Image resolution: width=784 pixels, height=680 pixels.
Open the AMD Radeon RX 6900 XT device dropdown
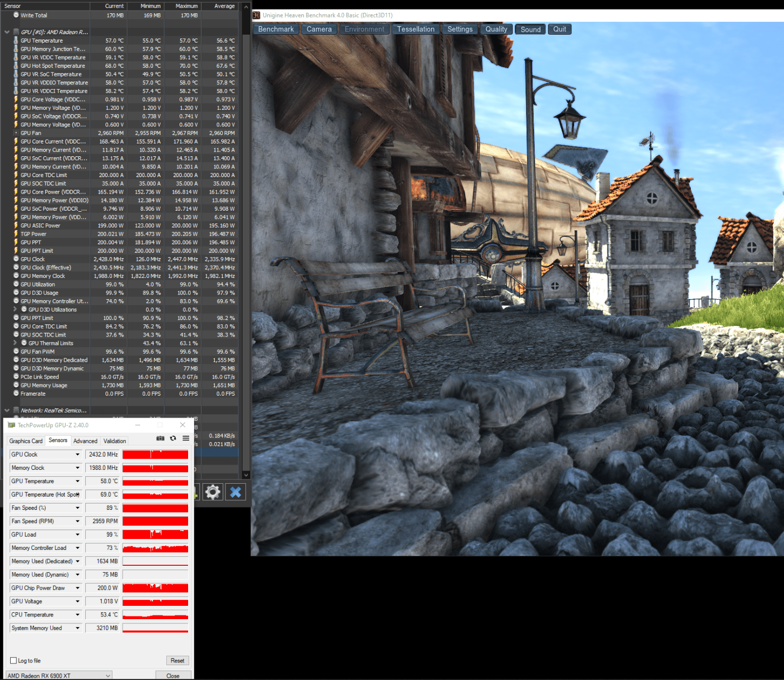59,675
